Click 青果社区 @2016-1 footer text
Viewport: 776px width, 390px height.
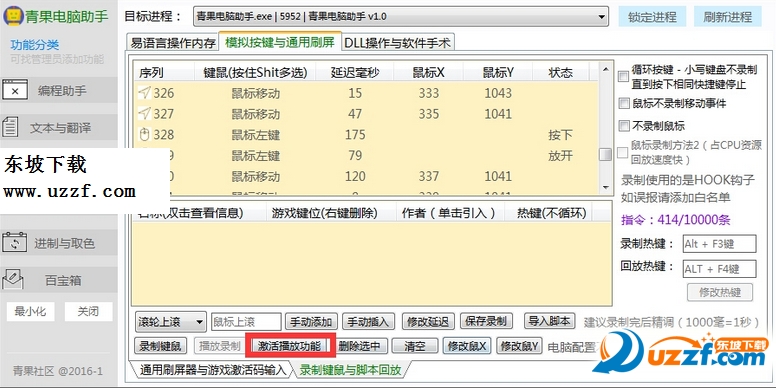click(x=58, y=371)
